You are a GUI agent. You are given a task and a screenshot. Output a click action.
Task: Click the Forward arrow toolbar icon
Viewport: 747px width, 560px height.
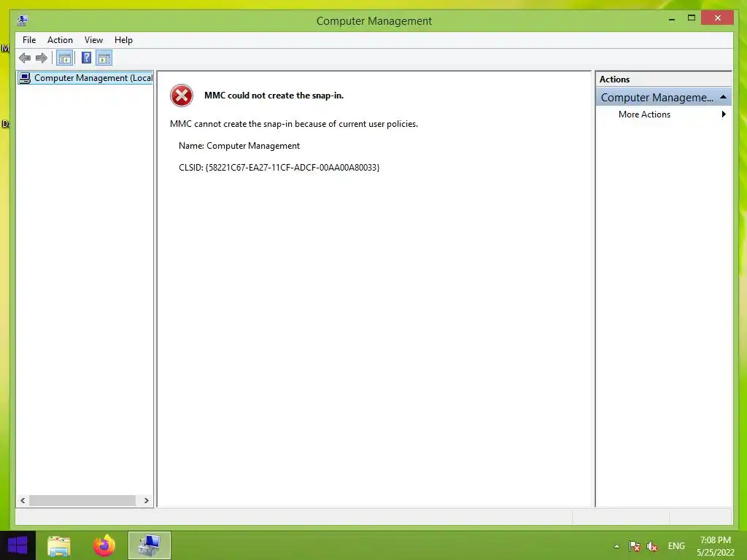[42, 58]
